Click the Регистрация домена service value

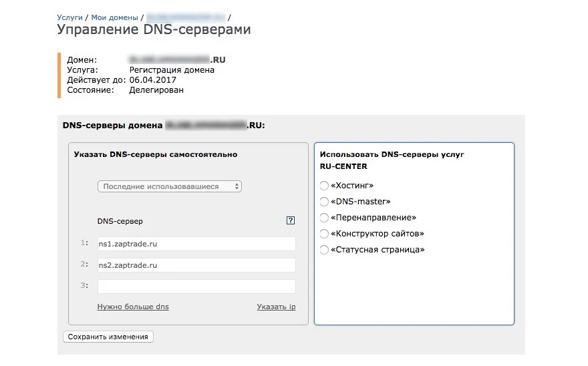(172, 70)
